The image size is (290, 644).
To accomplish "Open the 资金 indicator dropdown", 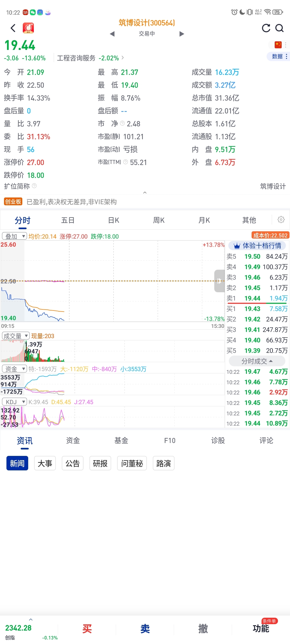I will pos(15,369).
